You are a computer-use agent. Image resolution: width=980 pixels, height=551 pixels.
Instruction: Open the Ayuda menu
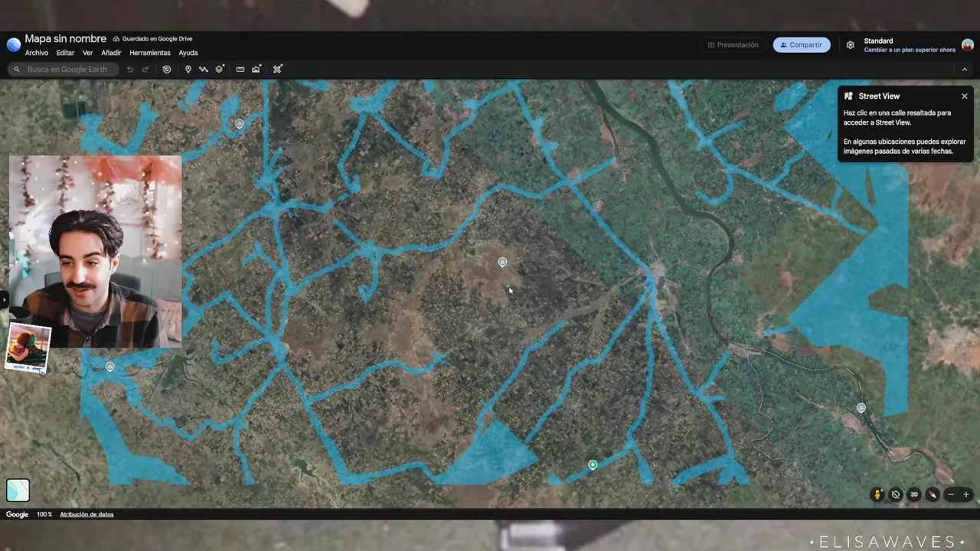[x=188, y=53]
